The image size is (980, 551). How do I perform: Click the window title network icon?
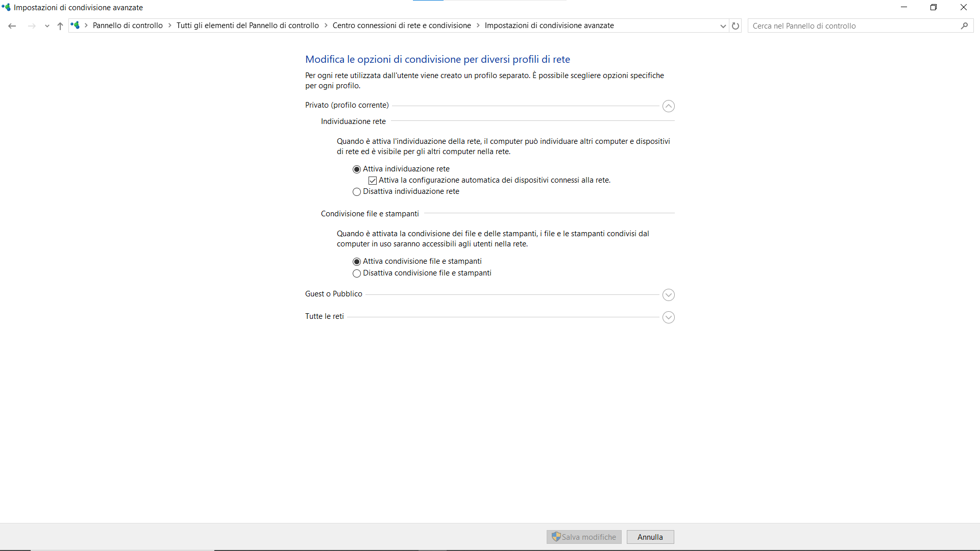(x=6, y=7)
